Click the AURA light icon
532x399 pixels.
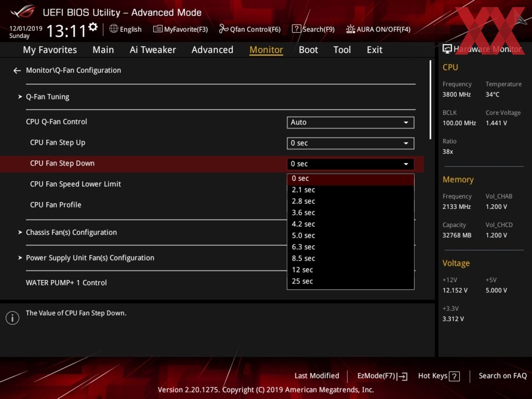[x=350, y=29]
